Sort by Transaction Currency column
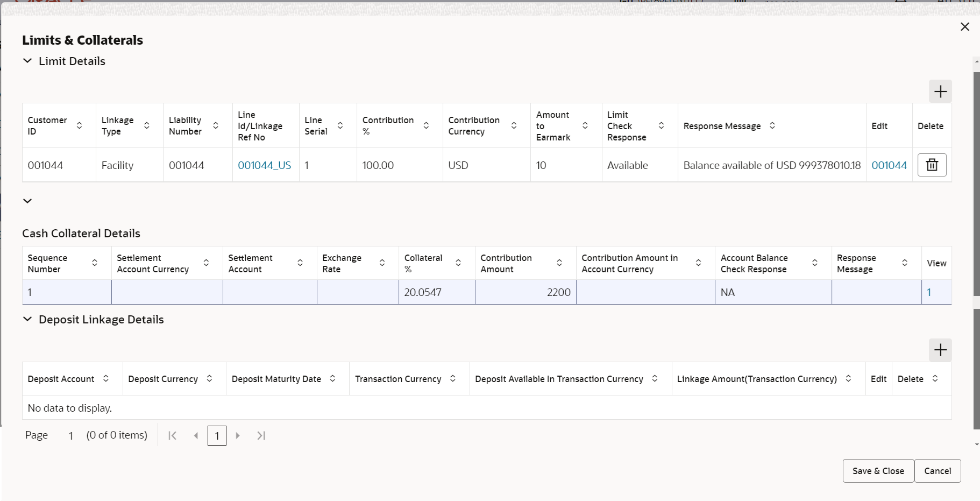 point(453,378)
